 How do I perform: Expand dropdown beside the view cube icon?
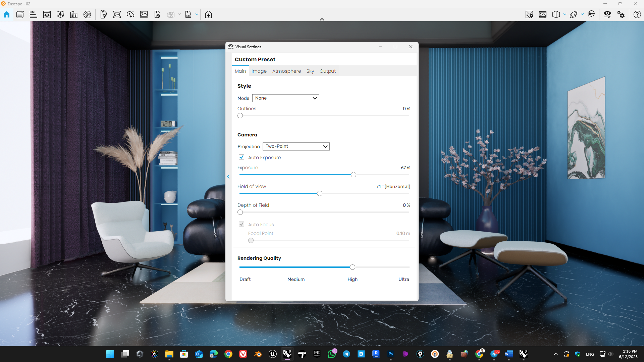pos(565,14)
